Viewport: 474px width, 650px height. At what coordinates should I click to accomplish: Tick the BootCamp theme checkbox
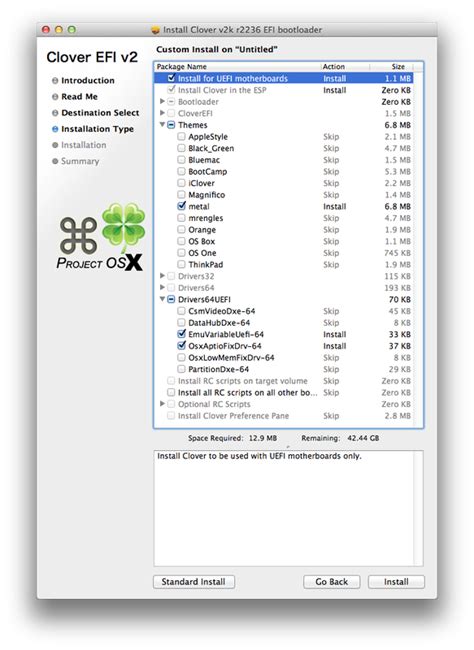click(181, 171)
